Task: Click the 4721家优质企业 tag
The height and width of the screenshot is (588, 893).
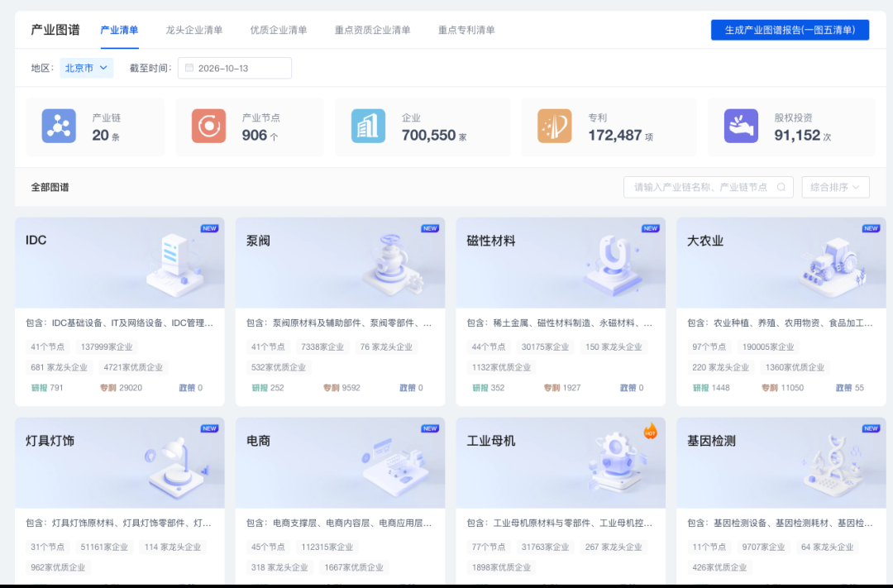Action: [133, 367]
